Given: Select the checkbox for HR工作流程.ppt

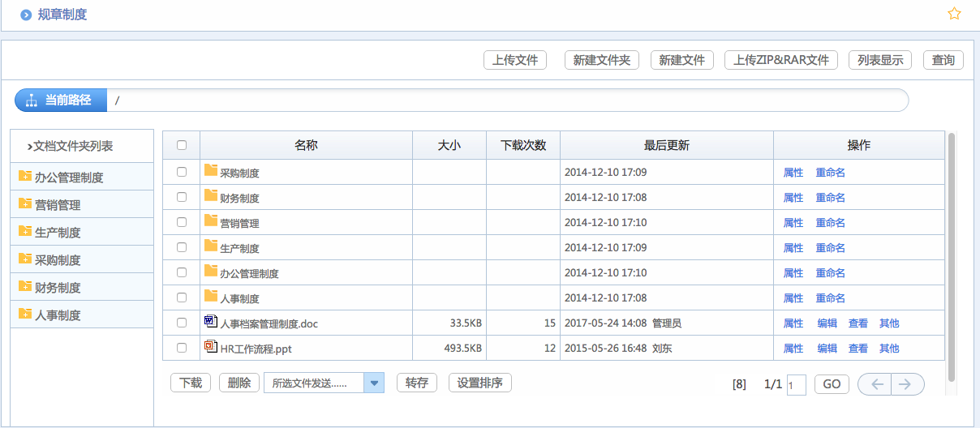Looking at the screenshot, I should coord(182,348).
